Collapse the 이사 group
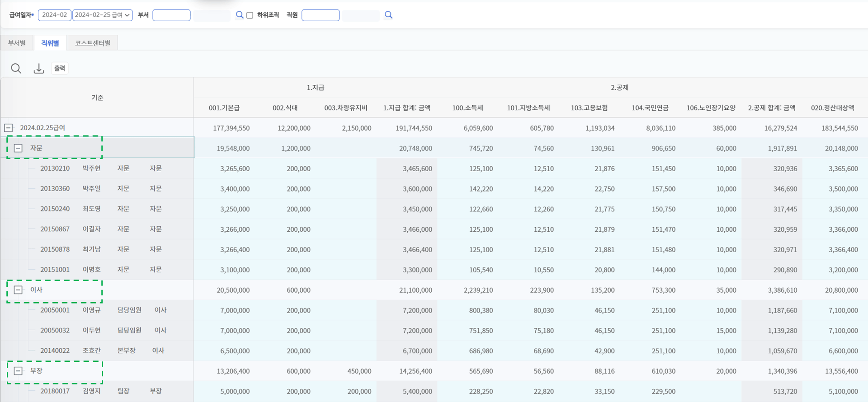 (x=18, y=290)
